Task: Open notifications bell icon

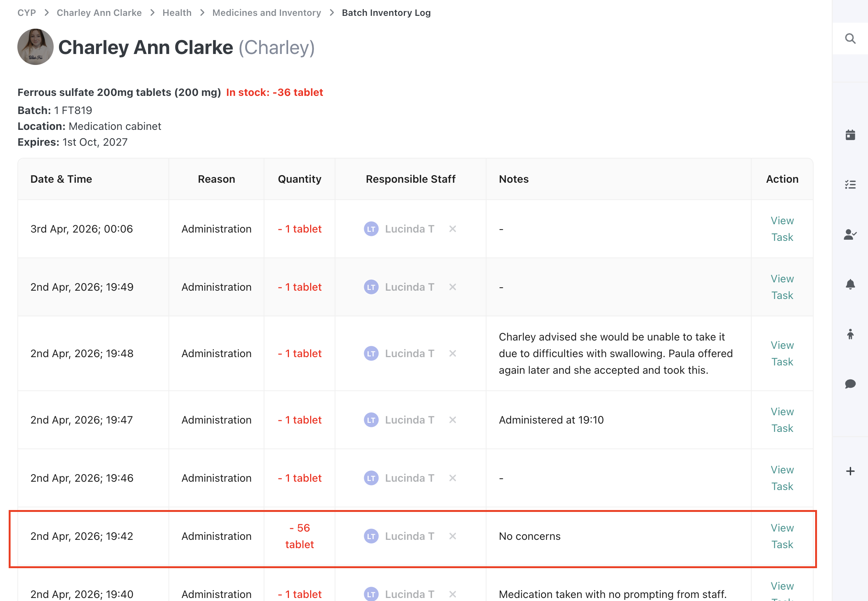Action: (850, 284)
